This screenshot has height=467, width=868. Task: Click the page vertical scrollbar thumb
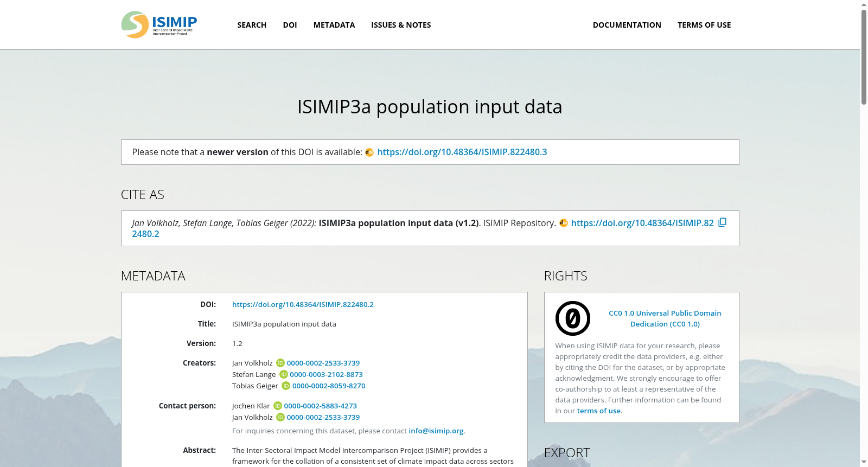pos(864,56)
